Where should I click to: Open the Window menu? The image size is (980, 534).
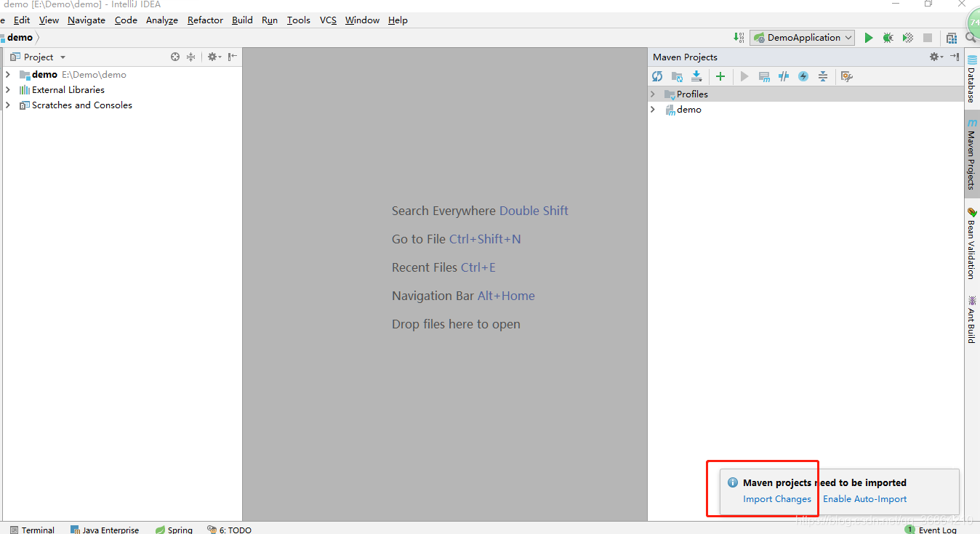362,20
